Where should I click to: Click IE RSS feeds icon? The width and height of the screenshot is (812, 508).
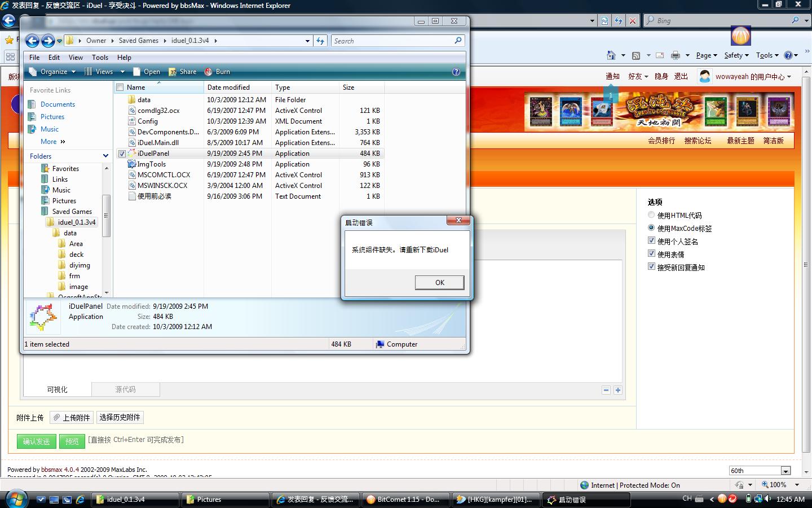tap(636, 55)
